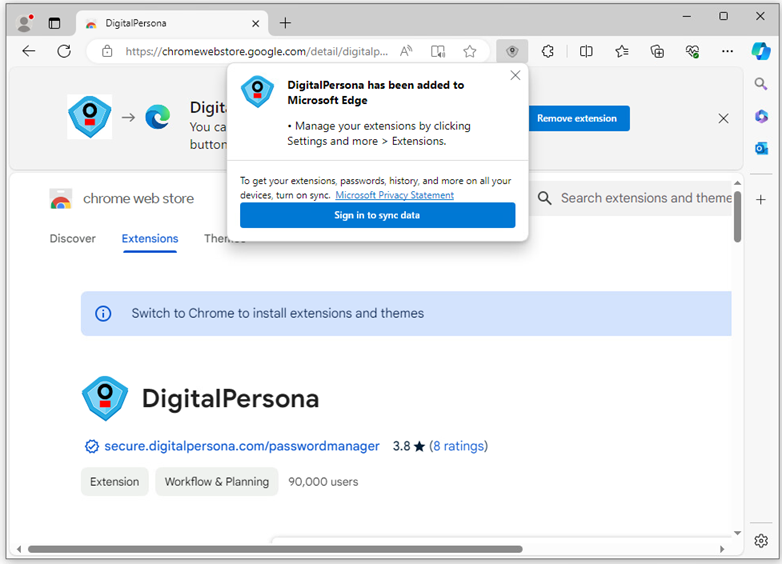Open a new tab with plus button
Screen dimensions: 782x564
pyautogui.click(x=285, y=23)
